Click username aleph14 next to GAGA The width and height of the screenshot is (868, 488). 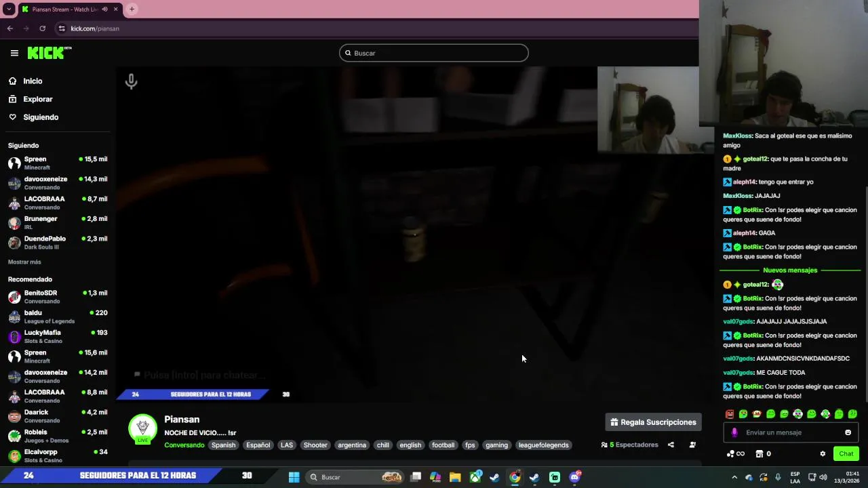point(745,233)
